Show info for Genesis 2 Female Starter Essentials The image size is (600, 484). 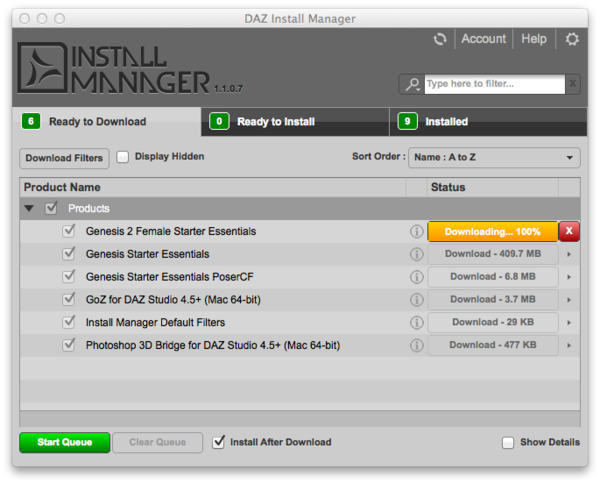416,231
